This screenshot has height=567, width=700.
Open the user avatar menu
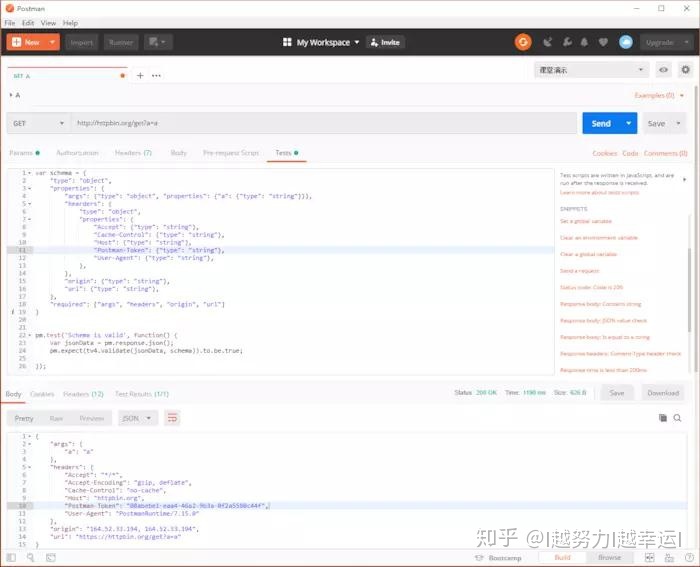point(625,42)
